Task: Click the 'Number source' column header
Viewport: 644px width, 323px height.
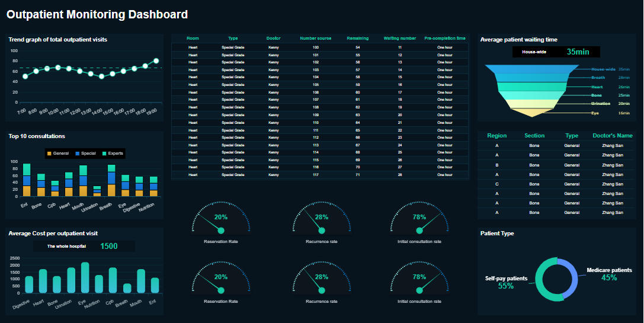Action: [315, 38]
